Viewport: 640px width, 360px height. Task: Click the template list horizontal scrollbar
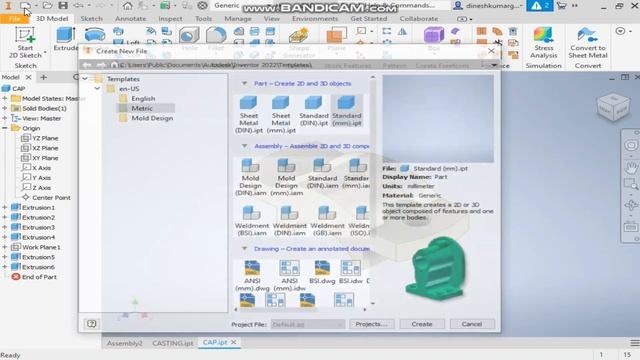tap(300, 310)
